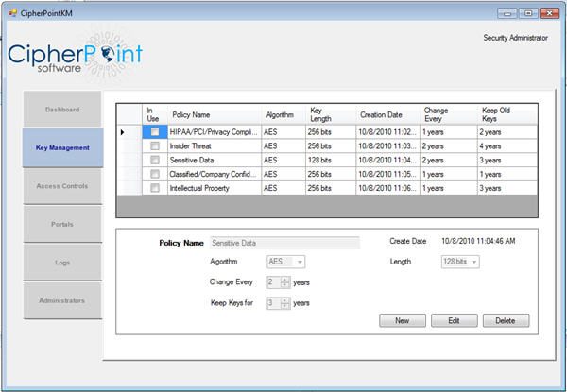Click the In Use column header

(x=155, y=115)
